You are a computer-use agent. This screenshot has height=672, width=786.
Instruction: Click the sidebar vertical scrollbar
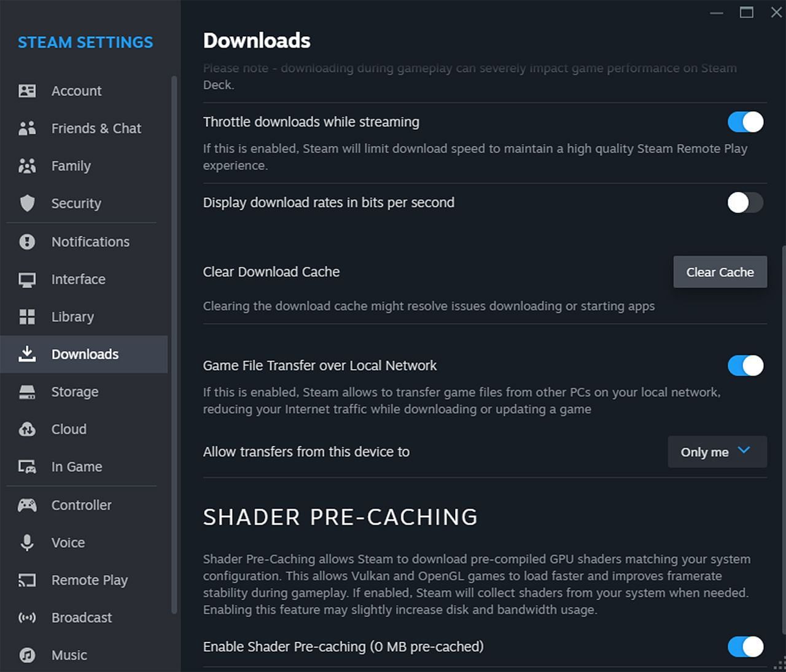point(174,344)
